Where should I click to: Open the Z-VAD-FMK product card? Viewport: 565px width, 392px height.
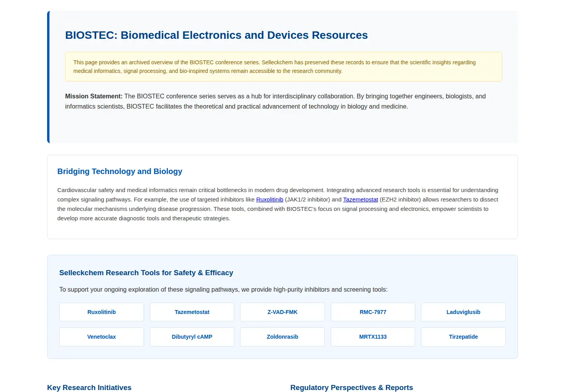tap(282, 312)
